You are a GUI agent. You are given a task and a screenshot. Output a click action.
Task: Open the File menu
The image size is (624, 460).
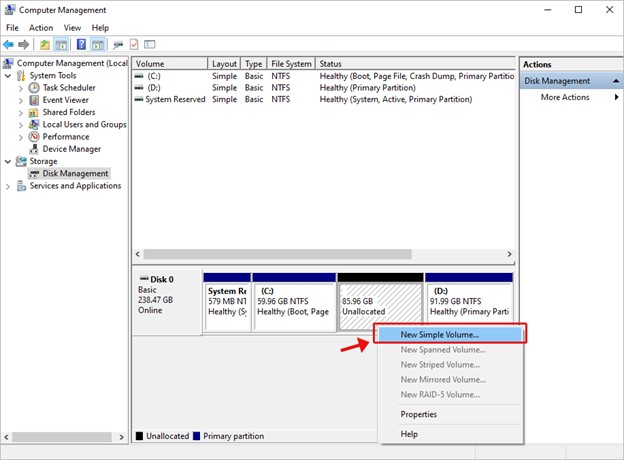[12, 28]
